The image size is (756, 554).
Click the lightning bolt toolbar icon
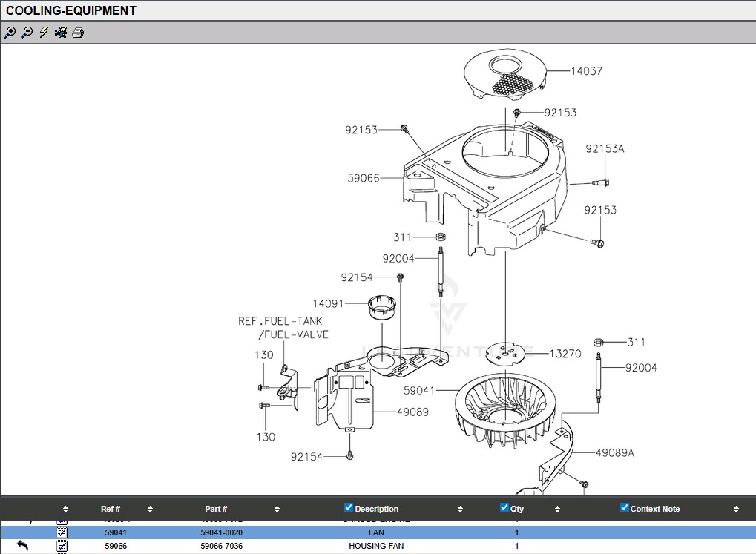click(44, 33)
